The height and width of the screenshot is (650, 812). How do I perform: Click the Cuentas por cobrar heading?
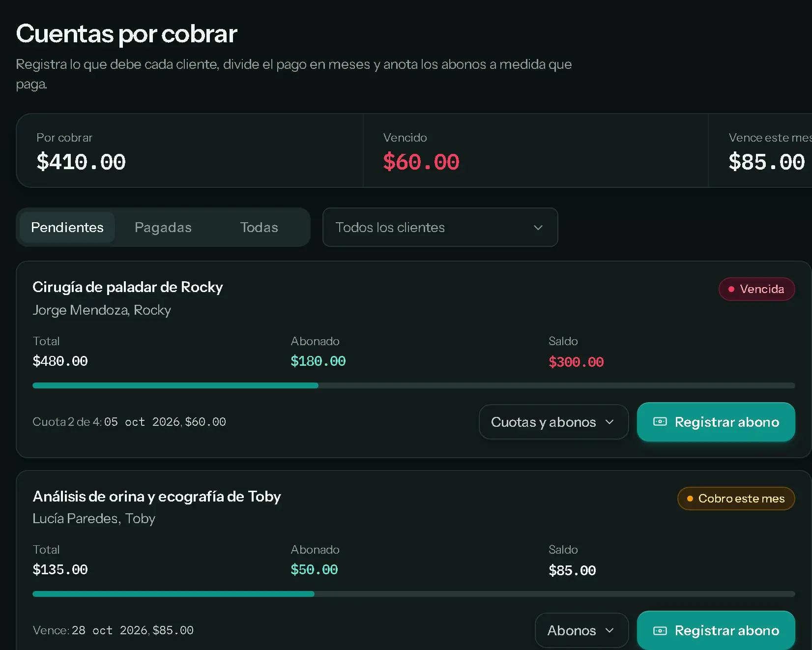pos(127,34)
